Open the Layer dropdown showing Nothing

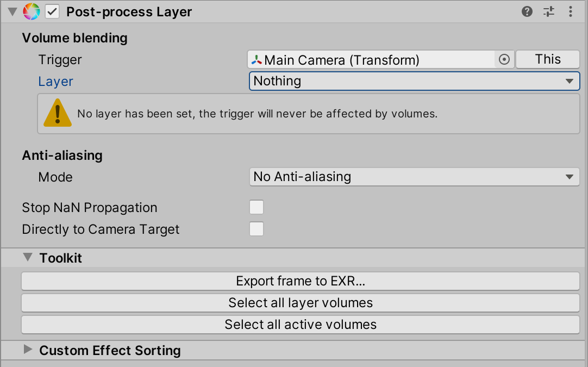pyautogui.click(x=415, y=81)
